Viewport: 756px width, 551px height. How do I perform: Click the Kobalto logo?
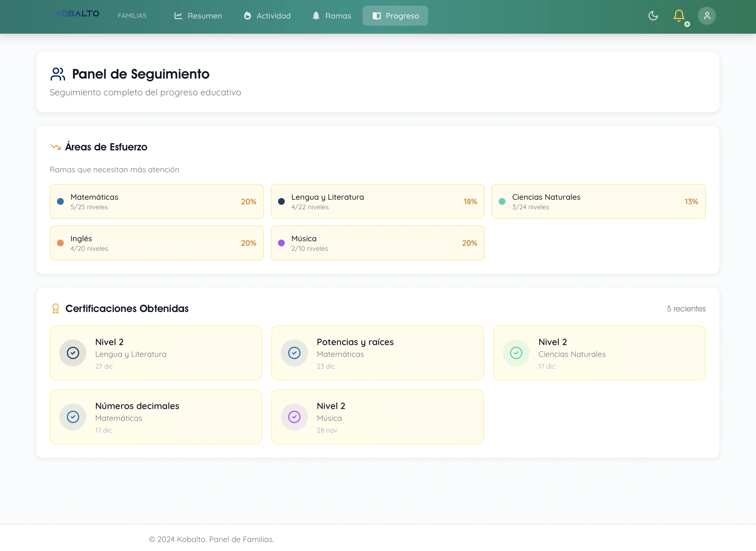tap(77, 14)
